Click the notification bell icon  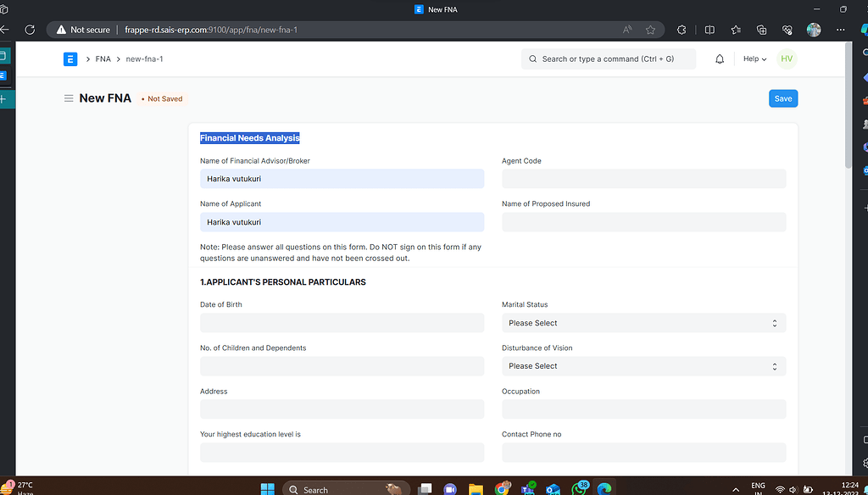click(x=717, y=58)
